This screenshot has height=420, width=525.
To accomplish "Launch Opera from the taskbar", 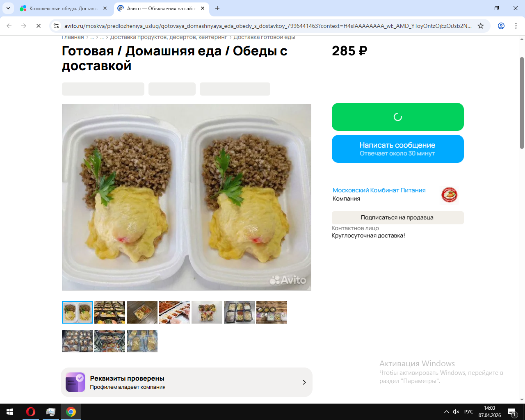I will click(31, 412).
